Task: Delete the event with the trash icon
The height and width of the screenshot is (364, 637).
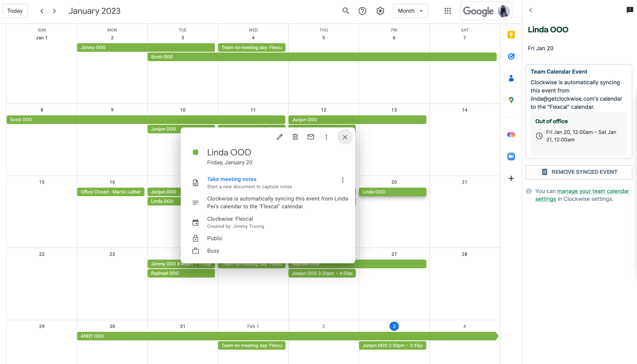Action: pos(295,137)
